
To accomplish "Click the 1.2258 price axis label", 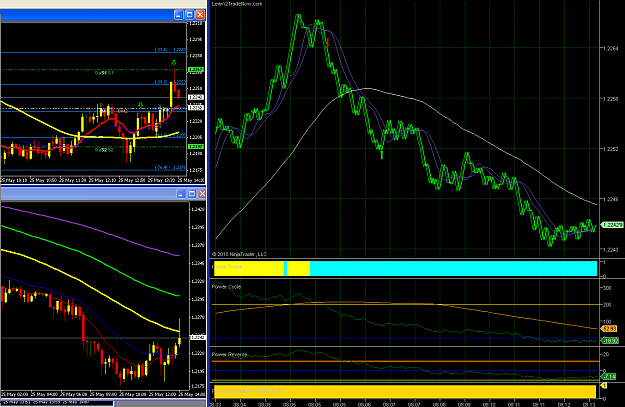I will point(610,99).
